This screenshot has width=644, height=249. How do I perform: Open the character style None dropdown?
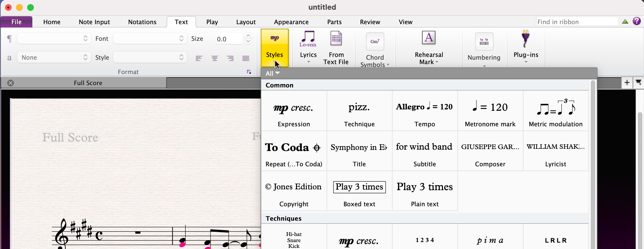point(54,57)
